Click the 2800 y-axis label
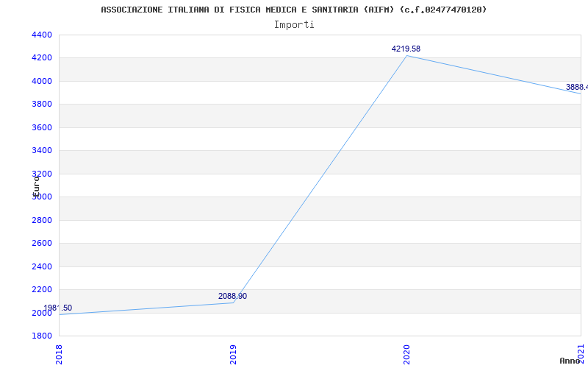The image size is (588, 368). pyautogui.click(x=42, y=220)
